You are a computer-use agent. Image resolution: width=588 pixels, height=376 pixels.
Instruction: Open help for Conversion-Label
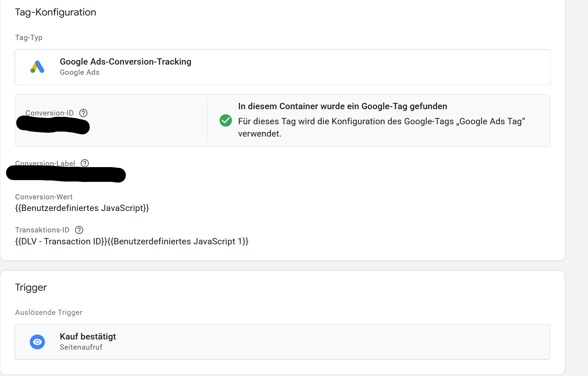point(85,163)
